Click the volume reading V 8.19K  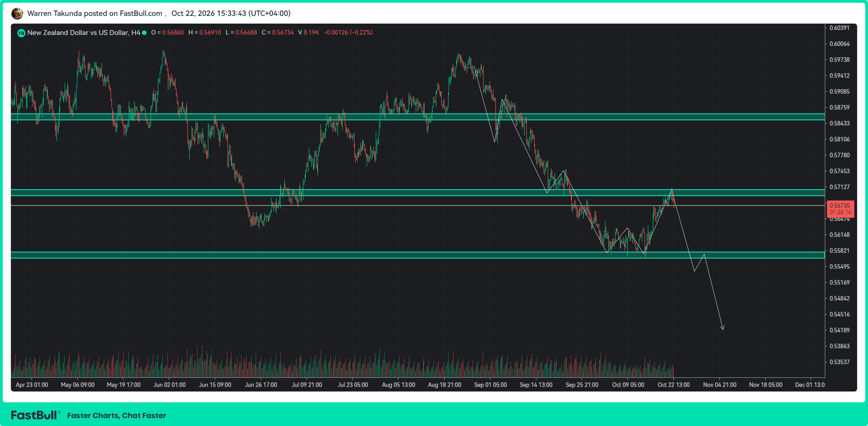coord(308,33)
